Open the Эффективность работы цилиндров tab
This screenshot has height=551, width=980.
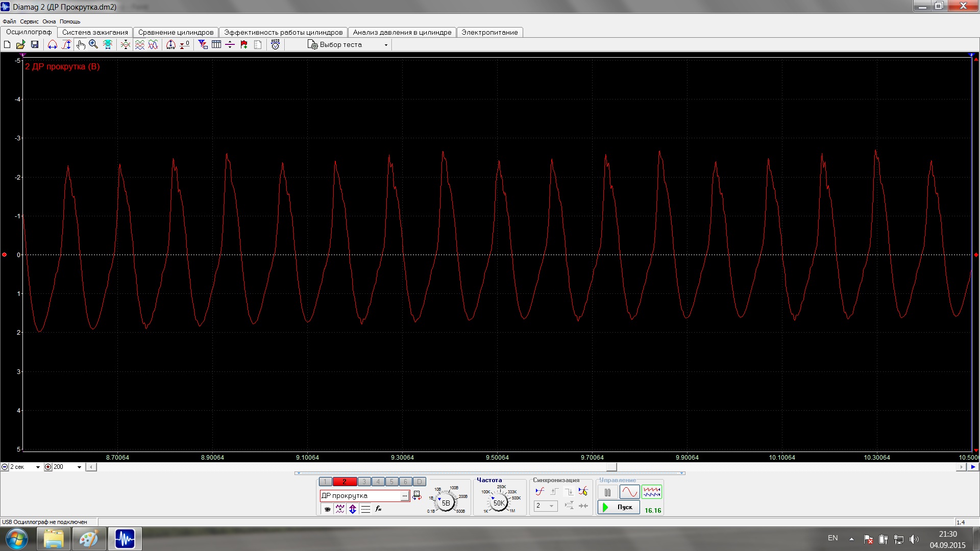[x=283, y=32]
